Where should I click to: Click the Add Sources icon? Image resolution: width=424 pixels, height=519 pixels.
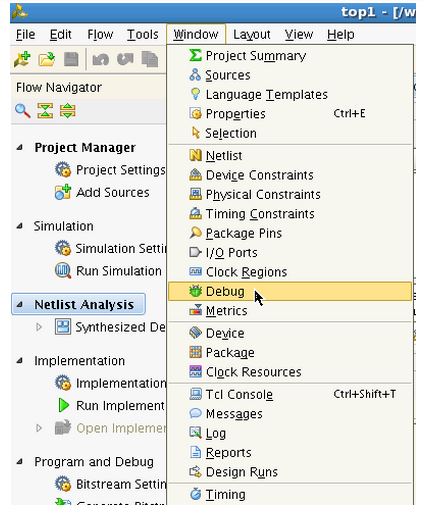coord(63,192)
